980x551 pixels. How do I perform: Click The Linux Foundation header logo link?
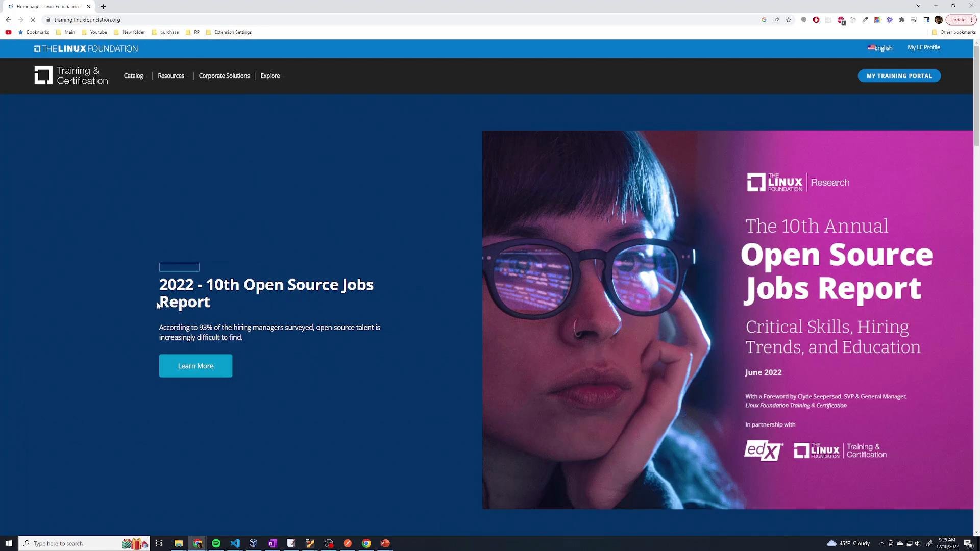86,48
